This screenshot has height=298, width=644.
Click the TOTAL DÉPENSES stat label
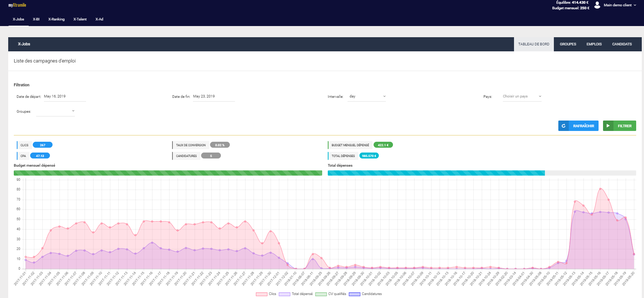(x=343, y=156)
